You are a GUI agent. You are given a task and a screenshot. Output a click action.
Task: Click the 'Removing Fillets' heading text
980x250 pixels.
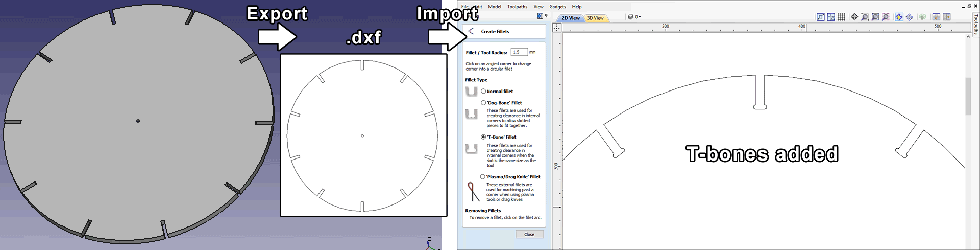483,211
